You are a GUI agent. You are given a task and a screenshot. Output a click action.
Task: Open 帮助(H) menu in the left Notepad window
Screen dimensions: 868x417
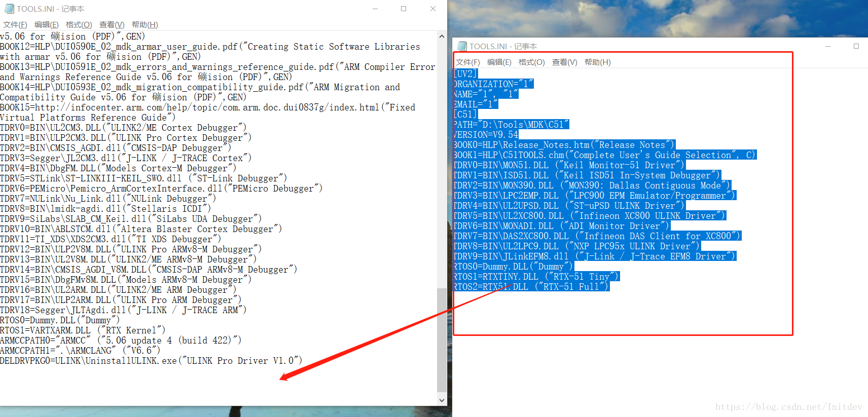144,25
